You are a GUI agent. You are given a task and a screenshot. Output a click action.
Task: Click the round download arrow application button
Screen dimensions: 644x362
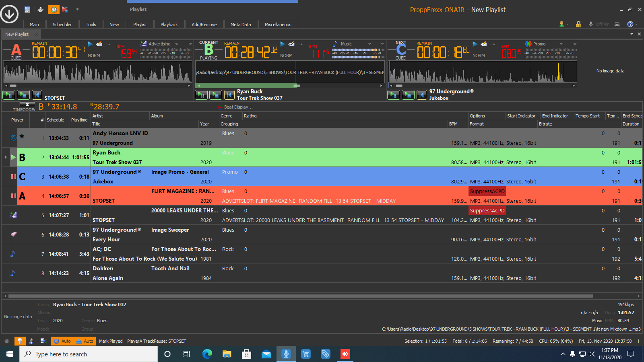coord(9,14)
